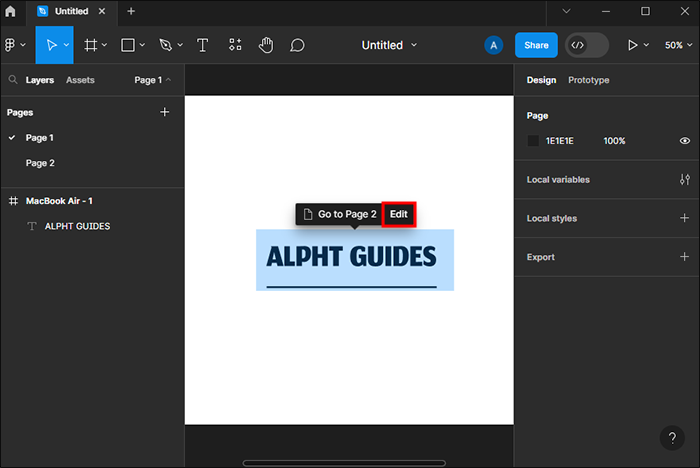Select the Comment tool
This screenshot has height=468, width=700.
pos(297,45)
